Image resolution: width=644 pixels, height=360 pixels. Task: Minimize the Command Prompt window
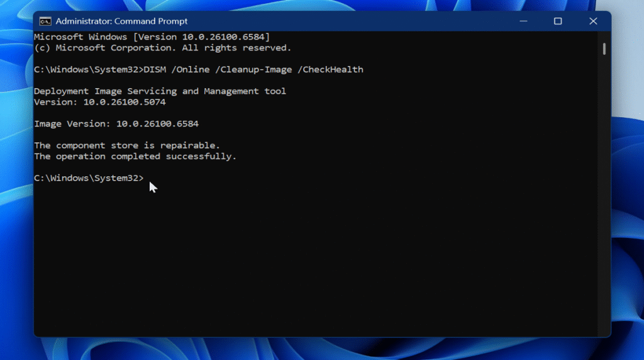pos(523,21)
